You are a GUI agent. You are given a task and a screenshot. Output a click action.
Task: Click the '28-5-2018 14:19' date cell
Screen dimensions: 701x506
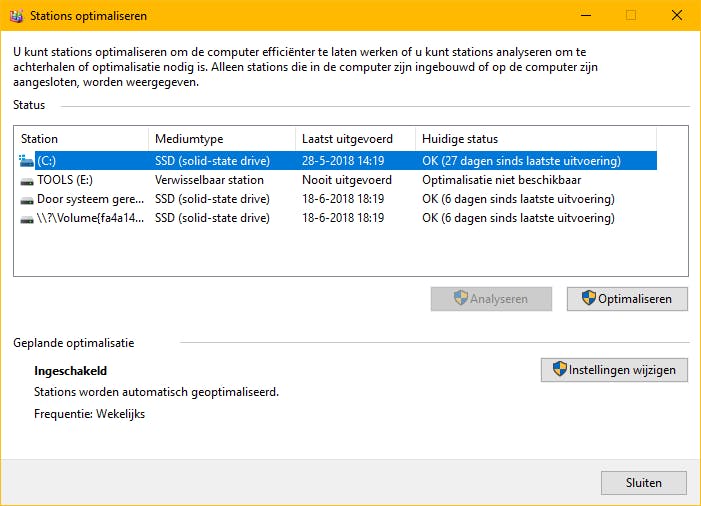(343, 161)
